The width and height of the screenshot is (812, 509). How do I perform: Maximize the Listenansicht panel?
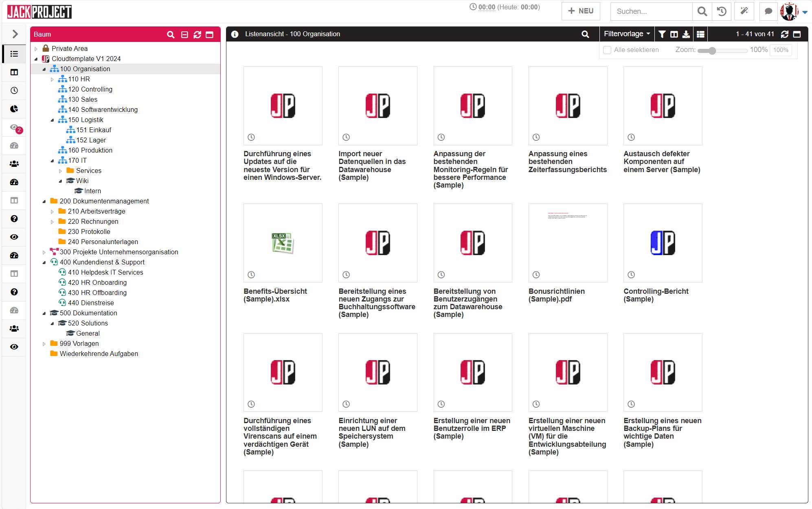[x=797, y=34]
